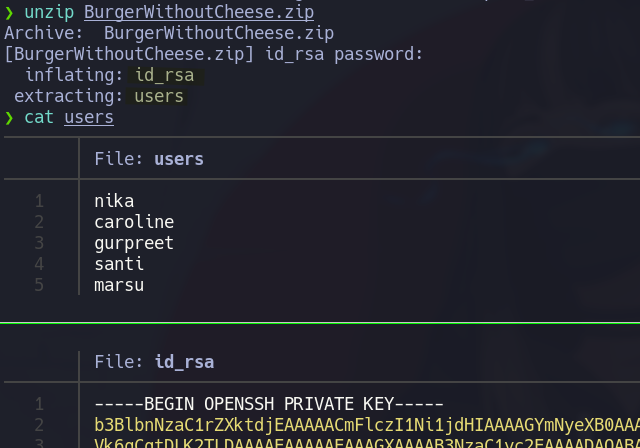
Task: Click the 'File: id_rsa' header
Action: pyautogui.click(x=154, y=362)
